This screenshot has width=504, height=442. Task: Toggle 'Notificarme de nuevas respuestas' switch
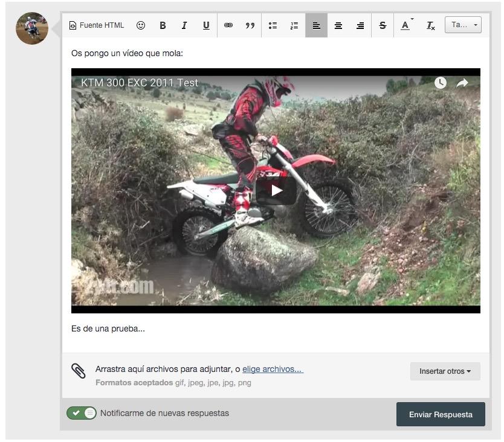click(x=82, y=413)
